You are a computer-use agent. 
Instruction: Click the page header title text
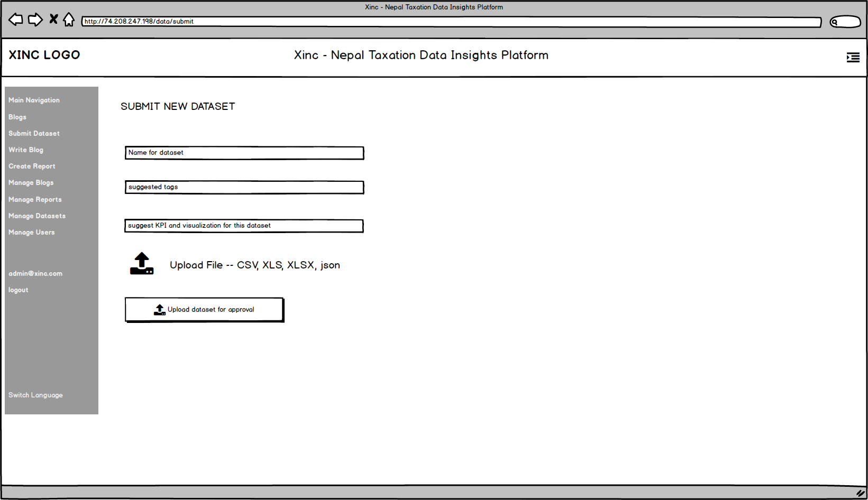click(421, 55)
